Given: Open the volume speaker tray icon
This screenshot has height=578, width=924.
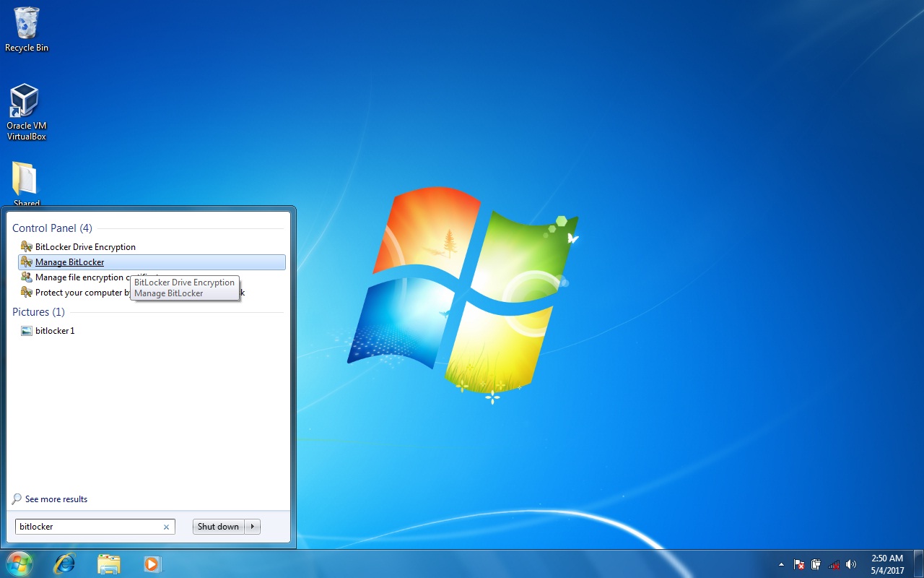Looking at the screenshot, I should click(x=851, y=564).
